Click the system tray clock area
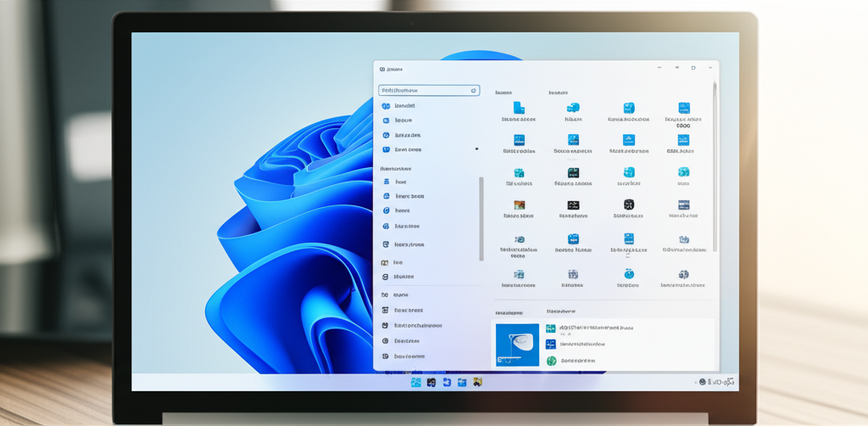The height and width of the screenshot is (426, 868). click(x=721, y=383)
